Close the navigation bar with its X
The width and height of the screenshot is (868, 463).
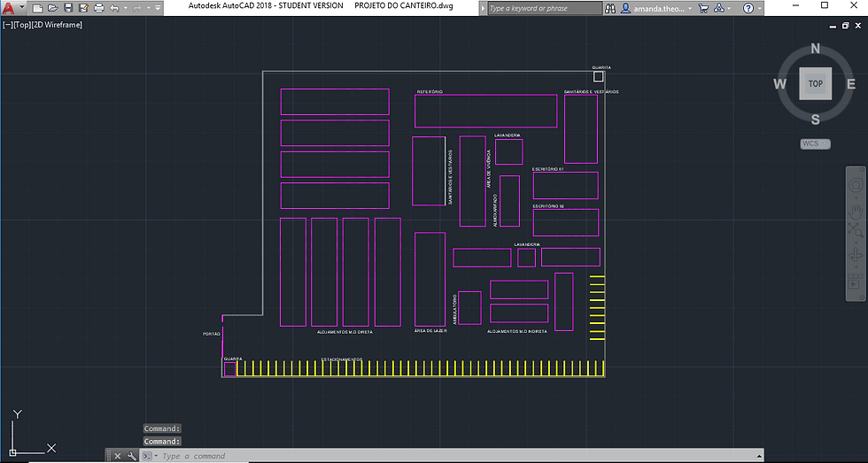(862, 169)
